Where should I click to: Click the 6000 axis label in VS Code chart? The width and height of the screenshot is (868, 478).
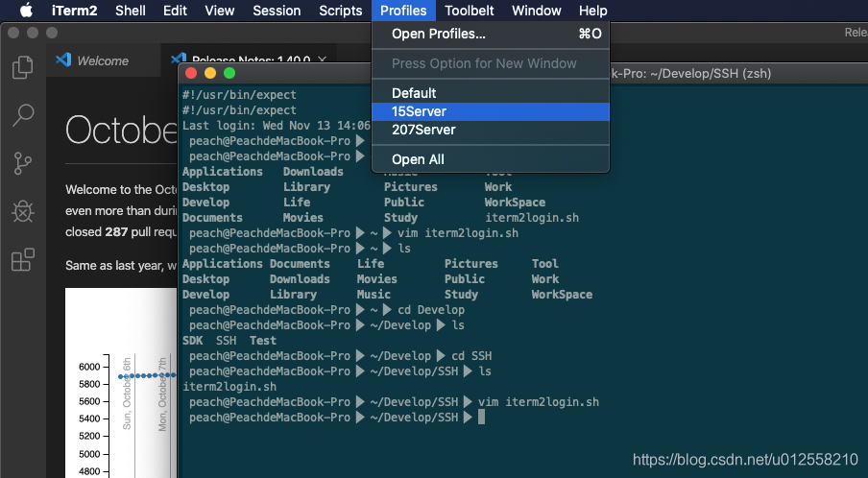(89, 367)
